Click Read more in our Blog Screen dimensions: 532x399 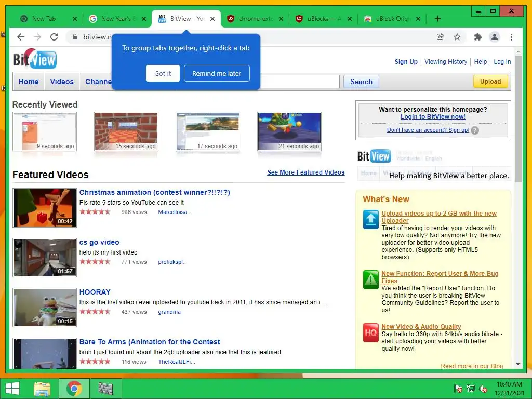472,366
